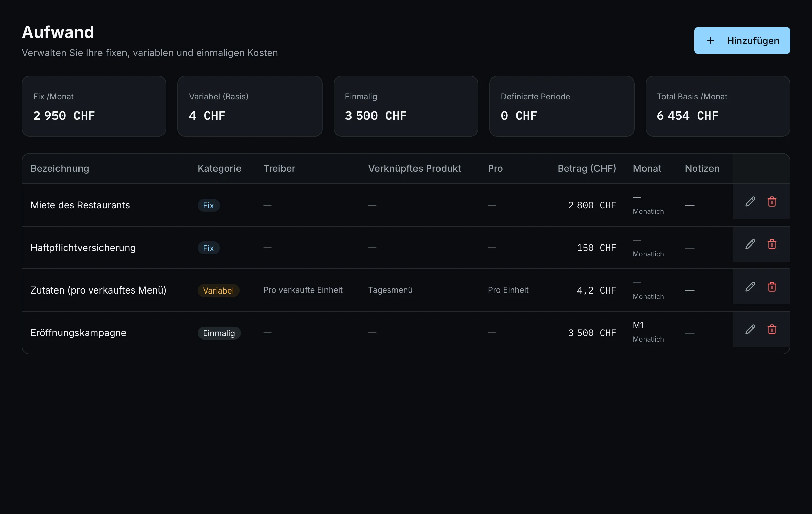
Task: Delete the Eröffnungskampagne entry
Action: coord(772,329)
